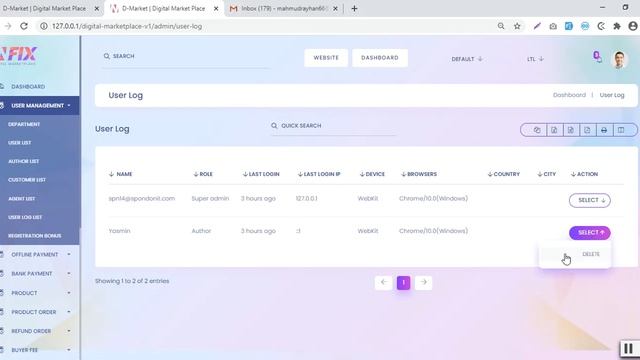Click the pause button overlay
Image resolution: width=640 pixels, height=360 pixels.
(x=629, y=349)
